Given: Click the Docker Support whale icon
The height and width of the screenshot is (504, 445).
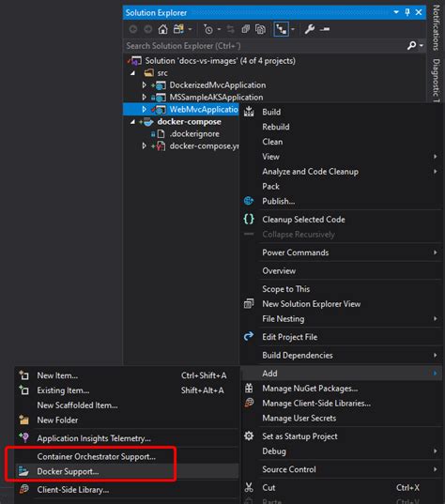Looking at the screenshot, I should pos(23,471).
